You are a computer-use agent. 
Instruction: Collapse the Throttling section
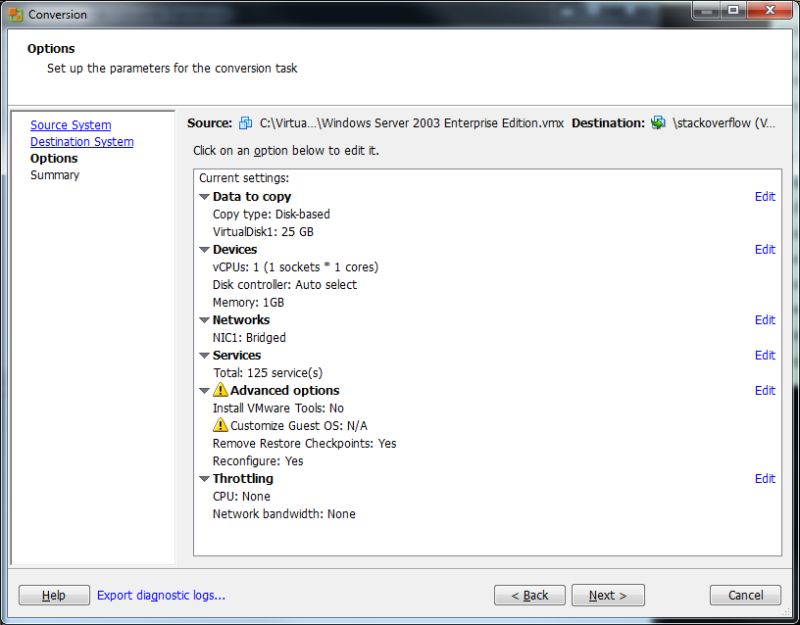coord(206,478)
